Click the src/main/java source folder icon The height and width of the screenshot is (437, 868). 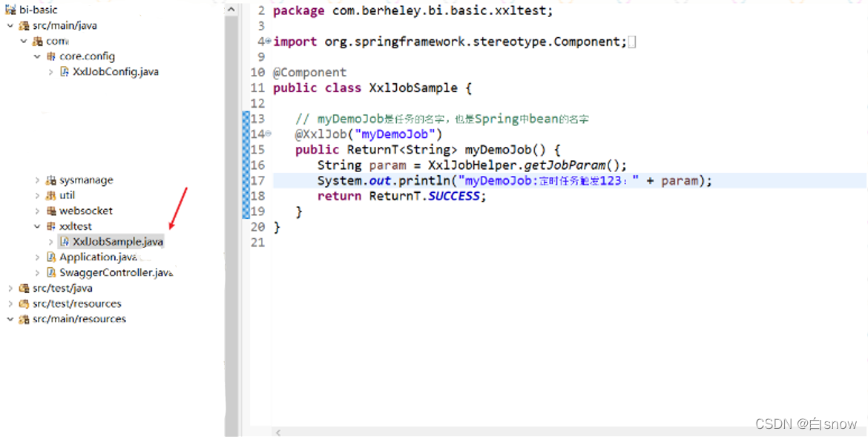[x=24, y=25]
